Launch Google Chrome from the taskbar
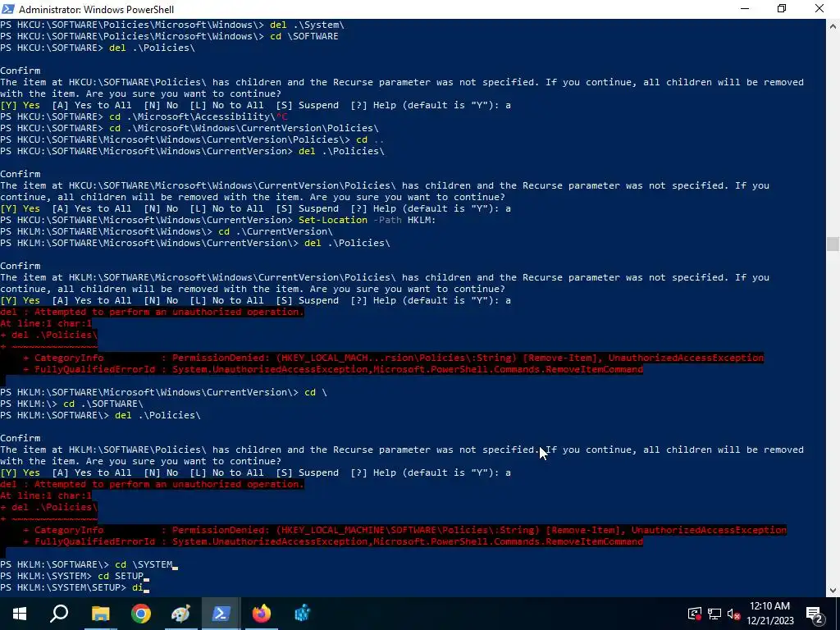840x630 pixels. (141, 614)
